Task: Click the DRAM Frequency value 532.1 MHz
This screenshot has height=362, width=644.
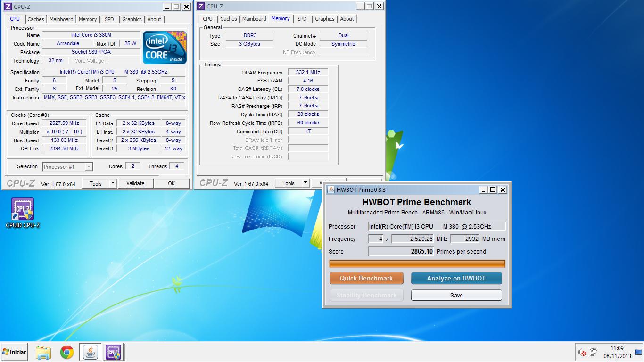Action: [x=308, y=72]
